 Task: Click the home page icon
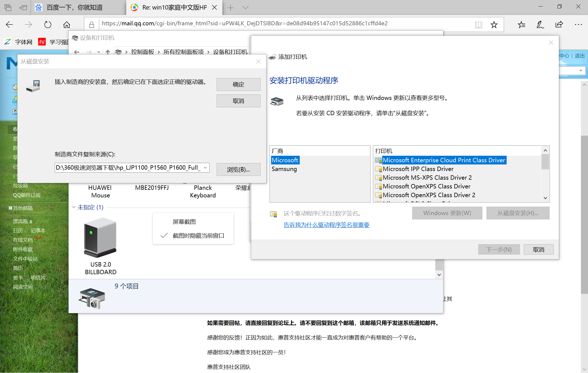[x=67, y=25]
